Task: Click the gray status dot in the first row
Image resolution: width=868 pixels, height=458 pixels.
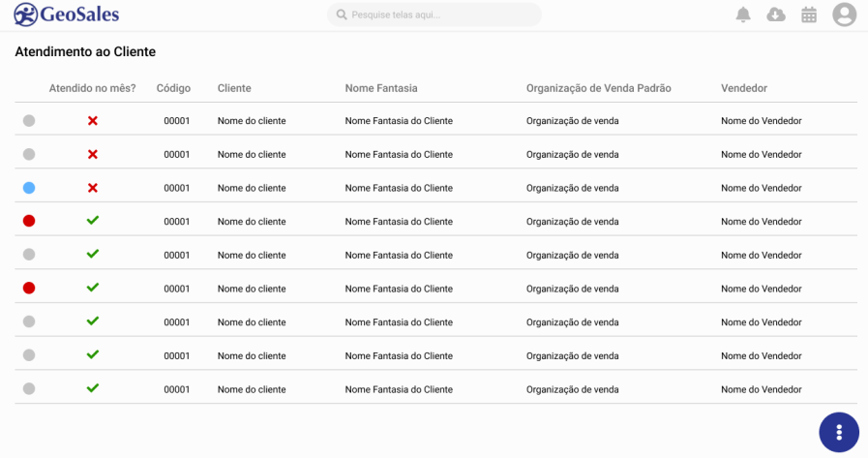Action: point(29,121)
